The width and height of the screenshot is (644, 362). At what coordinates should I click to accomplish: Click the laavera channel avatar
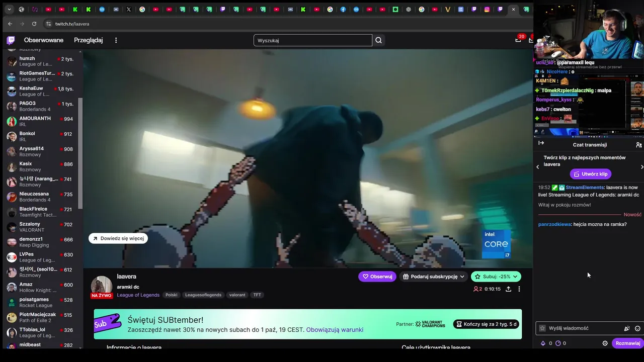[101, 285]
